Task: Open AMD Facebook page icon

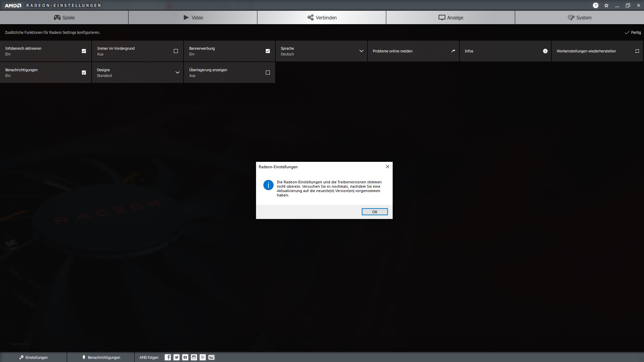Action: 168,357
